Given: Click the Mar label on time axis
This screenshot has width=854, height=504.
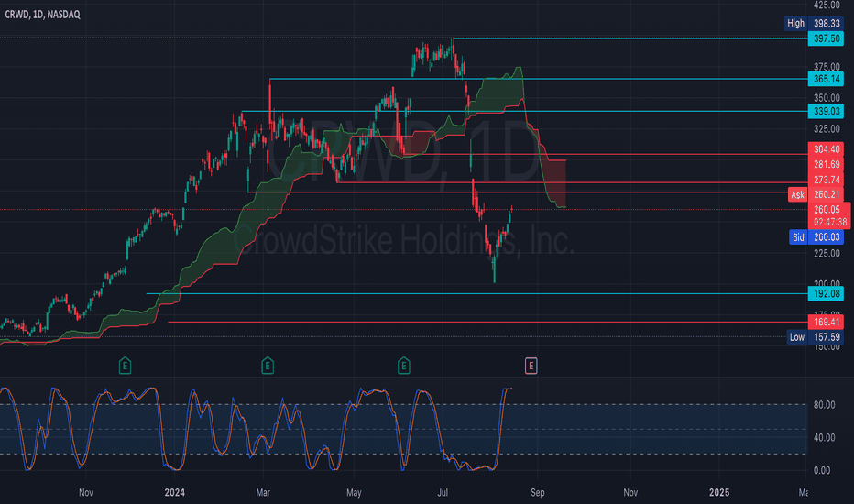Looking at the screenshot, I should tap(263, 493).
